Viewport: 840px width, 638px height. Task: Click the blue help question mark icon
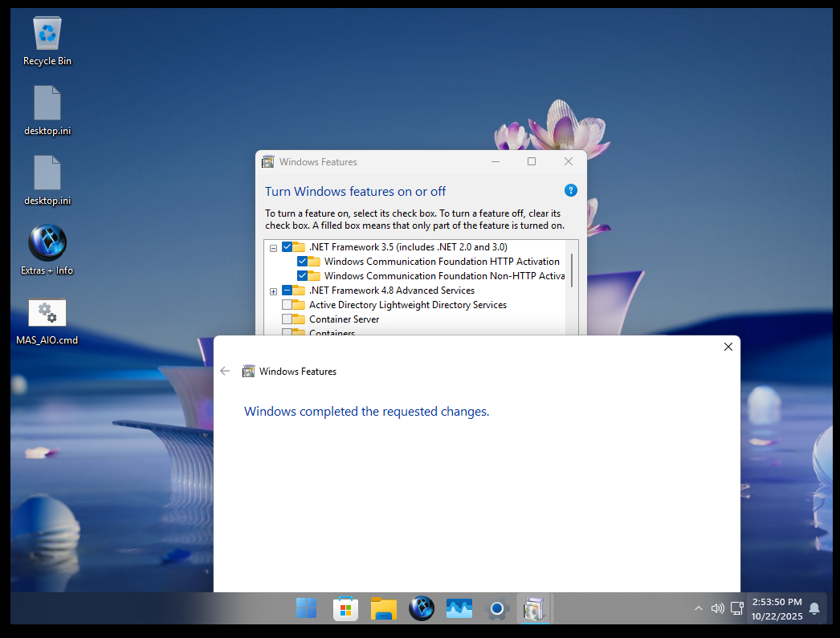click(x=570, y=190)
